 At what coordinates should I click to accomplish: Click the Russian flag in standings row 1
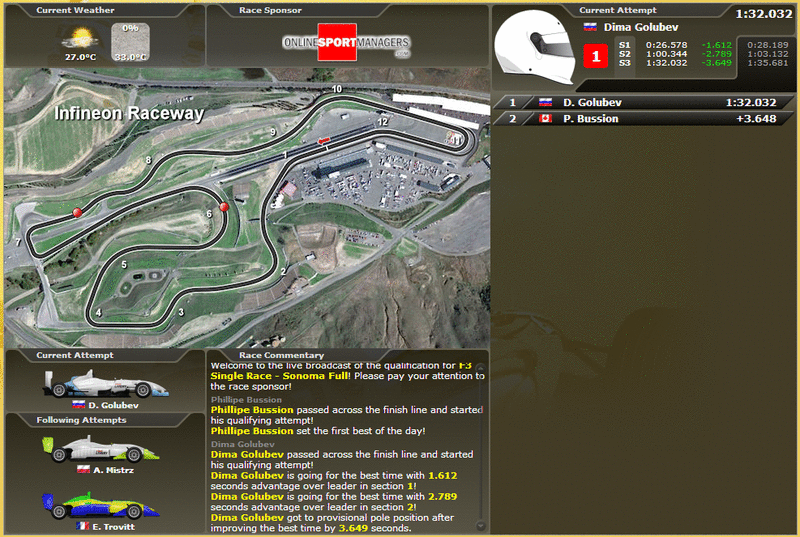(x=545, y=103)
